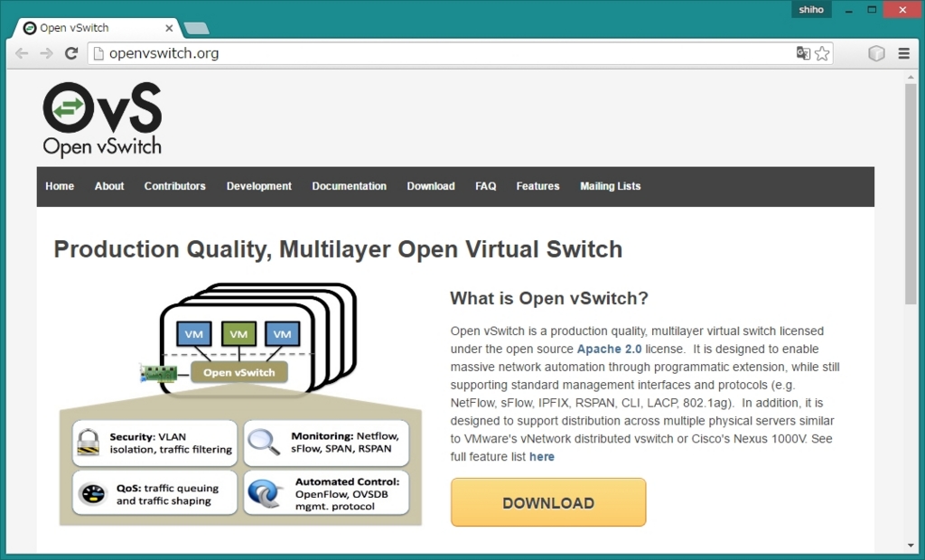Open the Mailing Lists navigation item
Image resolution: width=925 pixels, height=560 pixels.
pos(610,186)
